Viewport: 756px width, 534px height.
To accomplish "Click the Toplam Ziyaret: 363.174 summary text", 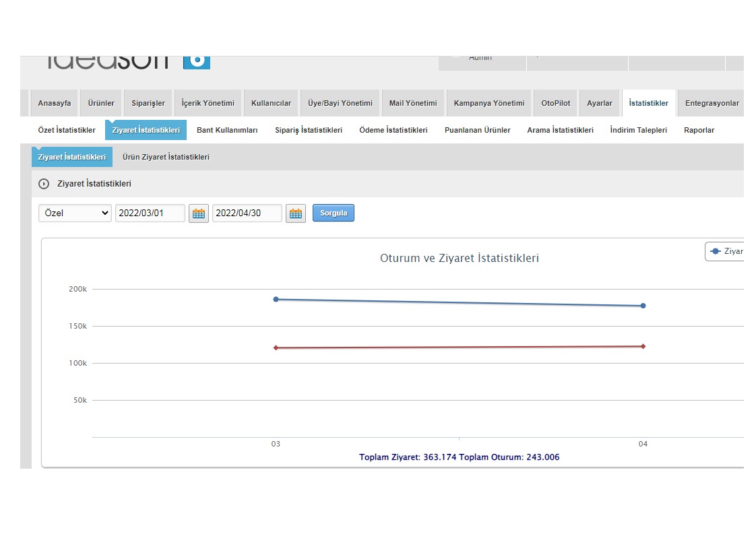I will point(408,457).
